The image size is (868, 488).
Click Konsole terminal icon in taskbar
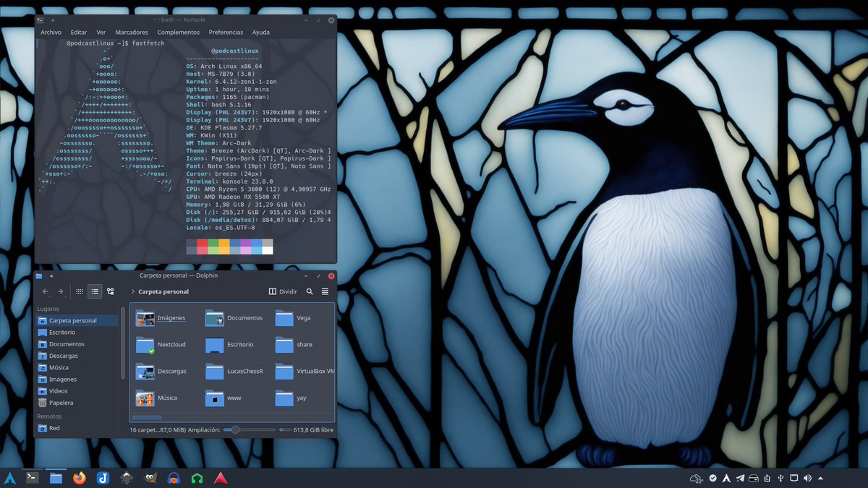32,478
